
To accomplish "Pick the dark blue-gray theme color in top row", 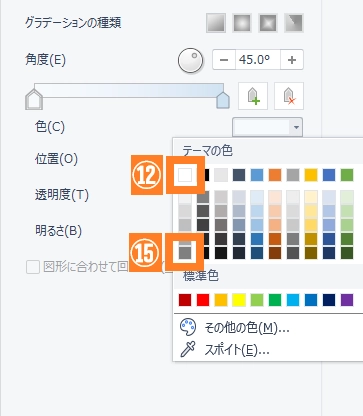I will [x=239, y=175].
